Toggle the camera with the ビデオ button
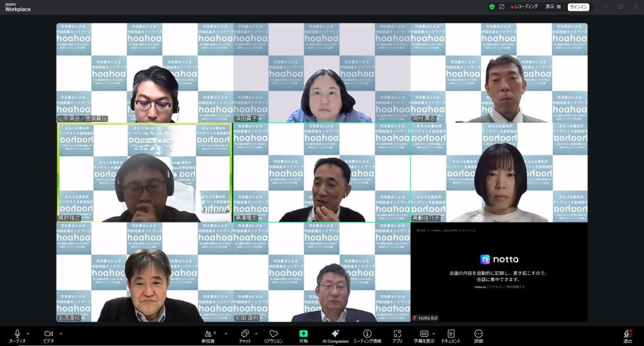 point(48,334)
